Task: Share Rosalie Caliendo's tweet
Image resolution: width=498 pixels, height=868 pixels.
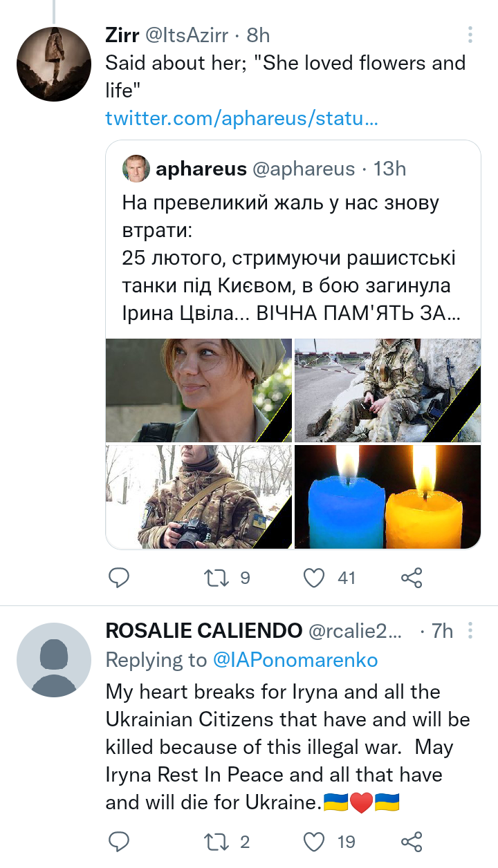Action: (x=412, y=841)
